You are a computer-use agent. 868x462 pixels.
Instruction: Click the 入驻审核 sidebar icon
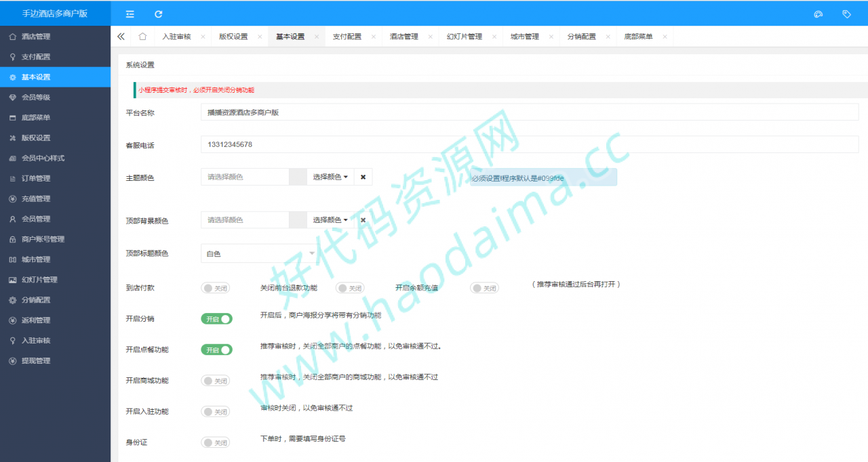click(x=13, y=341)
